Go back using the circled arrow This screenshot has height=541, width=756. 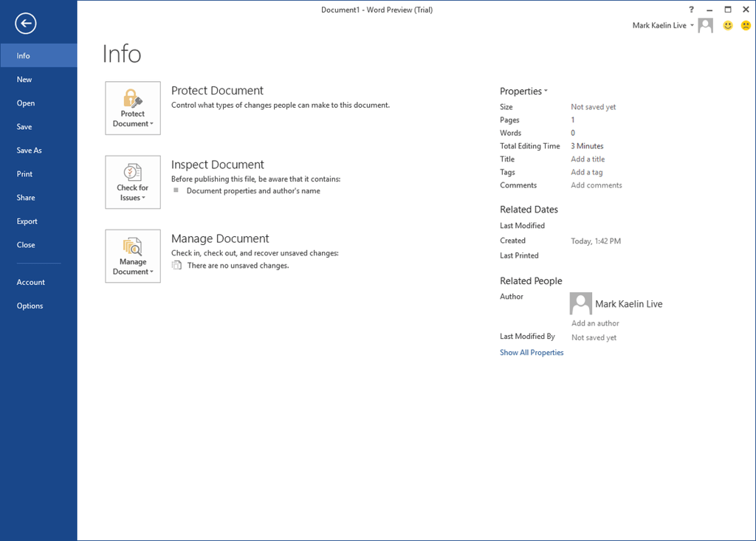click(26, 23)
